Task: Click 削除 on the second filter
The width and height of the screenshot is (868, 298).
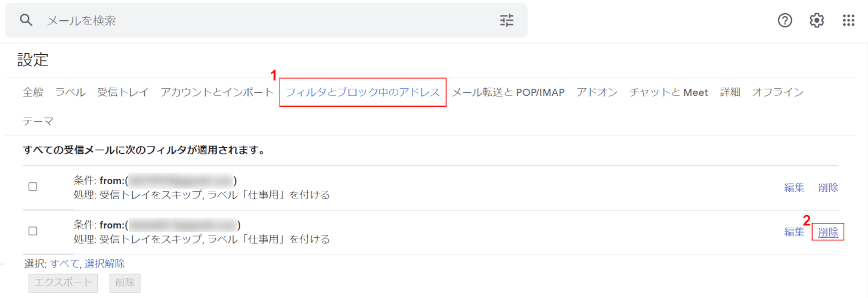Action: click(x=828, y=232)
